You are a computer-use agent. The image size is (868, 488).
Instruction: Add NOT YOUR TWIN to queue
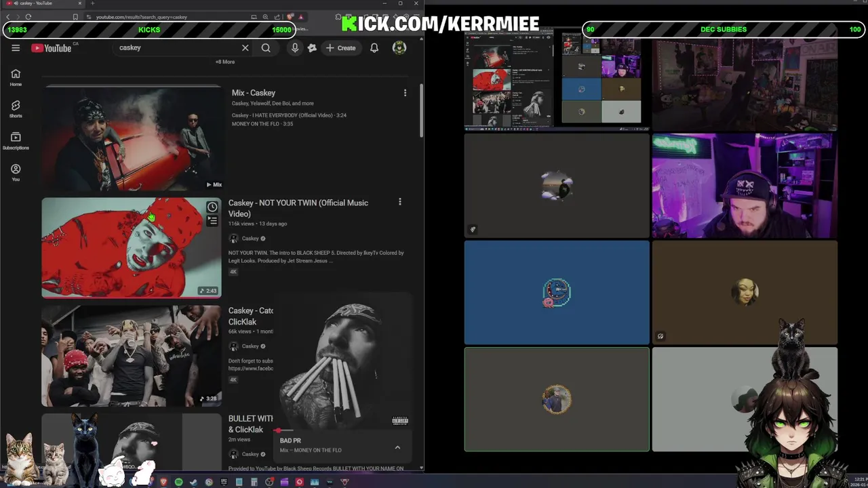(x=212, y=221)
